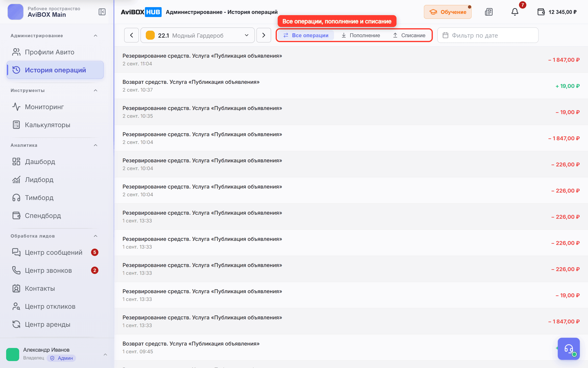Collapse the Администрирование section
588x368 pixels.
[96, 36]
